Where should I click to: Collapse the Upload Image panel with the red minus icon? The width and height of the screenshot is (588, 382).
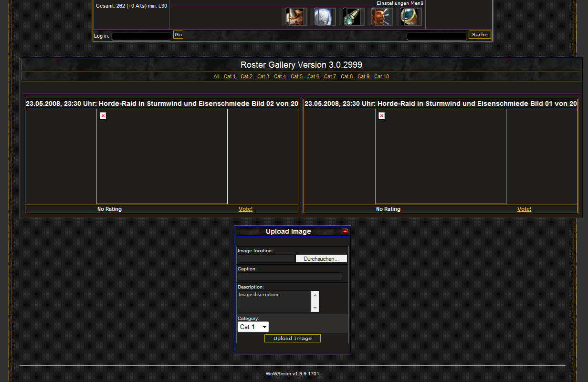click(x=345, y=231)
